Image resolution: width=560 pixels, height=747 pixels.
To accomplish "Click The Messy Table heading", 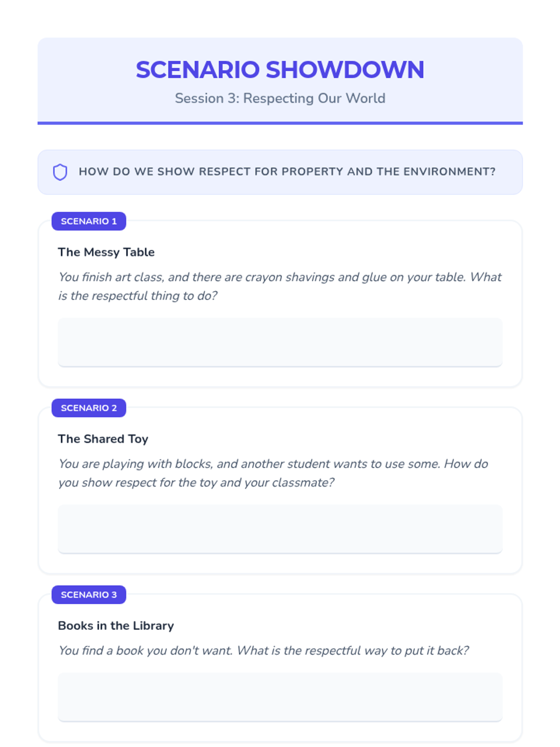I will click(106, 252).
